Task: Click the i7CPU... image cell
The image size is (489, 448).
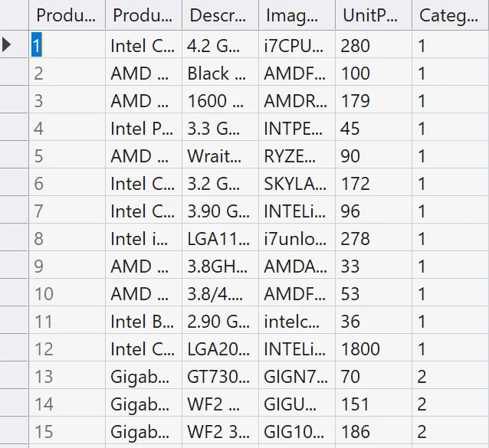Action: click(296, 46)
